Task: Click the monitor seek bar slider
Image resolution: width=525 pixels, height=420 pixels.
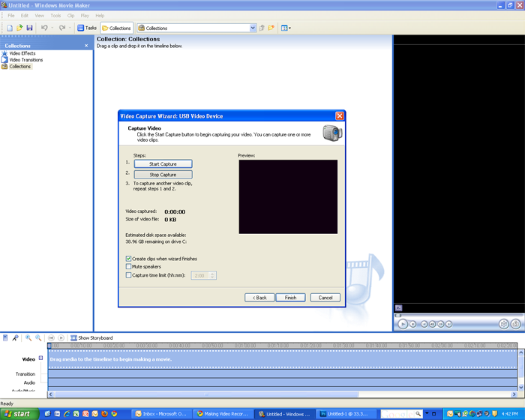Action: click(398, 315)
